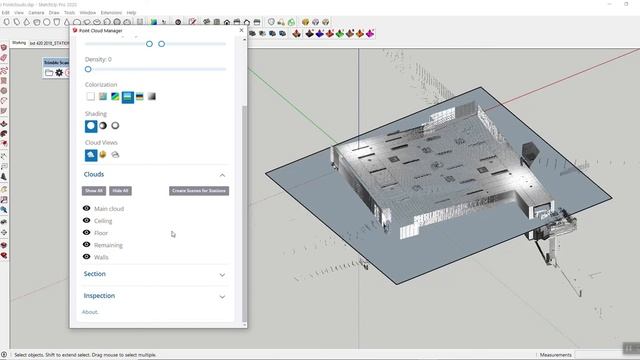This screenshot has width=640, height=360.
Task: Choose the active solid white shading mode
Action: (x=91, y=126)
